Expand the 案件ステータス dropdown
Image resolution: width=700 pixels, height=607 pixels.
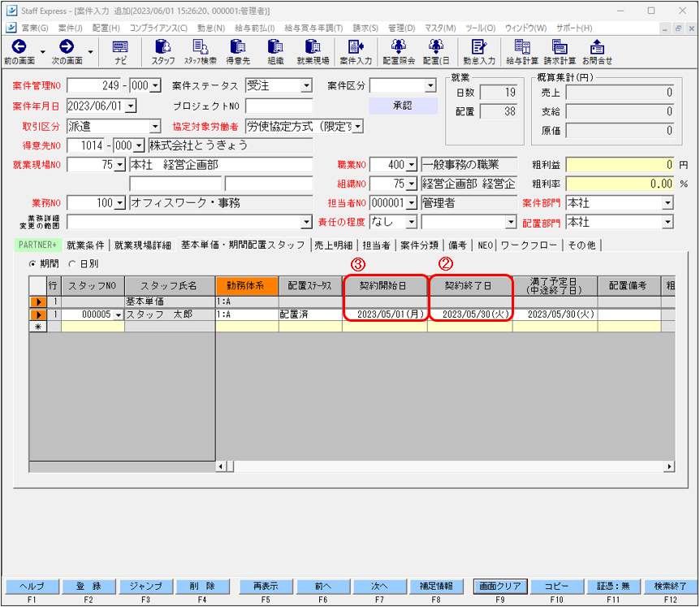tap(306, 85)
